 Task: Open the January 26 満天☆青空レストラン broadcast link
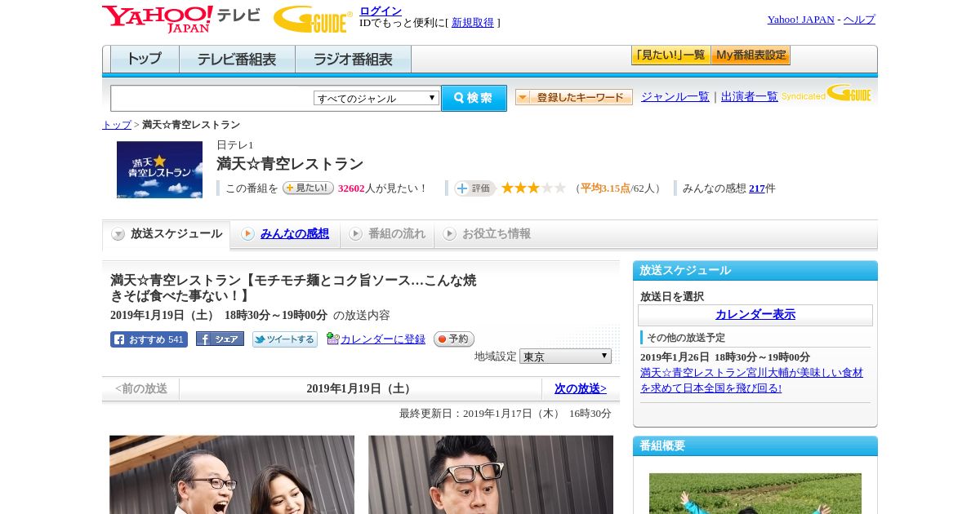click(751, 380)
